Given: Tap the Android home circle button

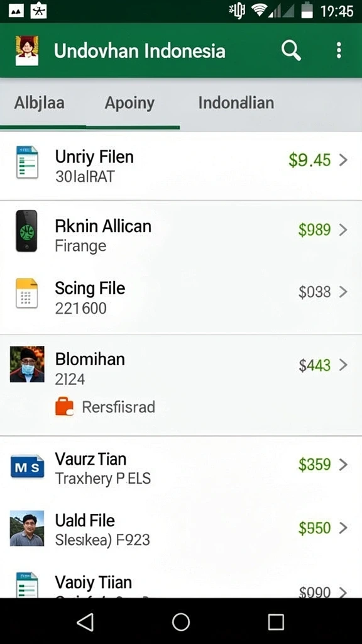Looking at the screenshot, I should (180, 622).
